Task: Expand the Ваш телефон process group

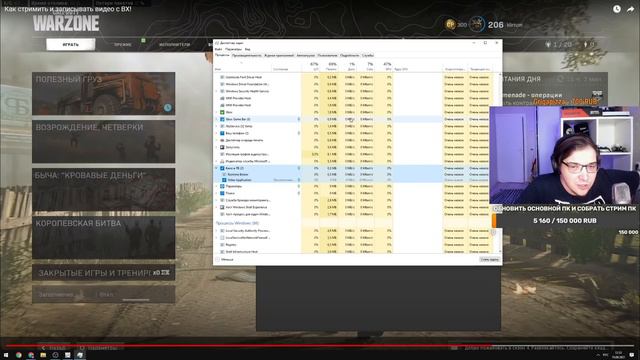Action: pyautogui.click(x=217, y=133)
